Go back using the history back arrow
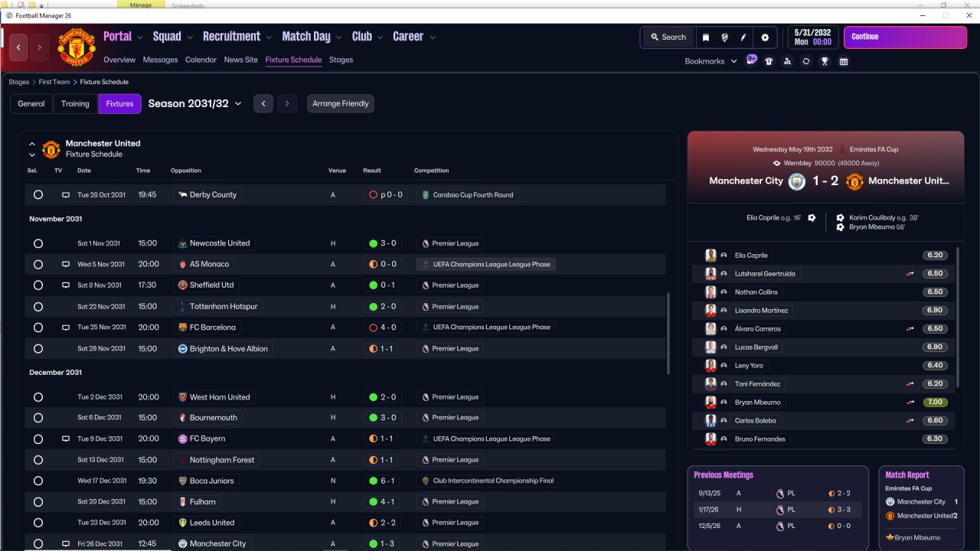This screenshot has height=551, width=980. click(18, 47)
